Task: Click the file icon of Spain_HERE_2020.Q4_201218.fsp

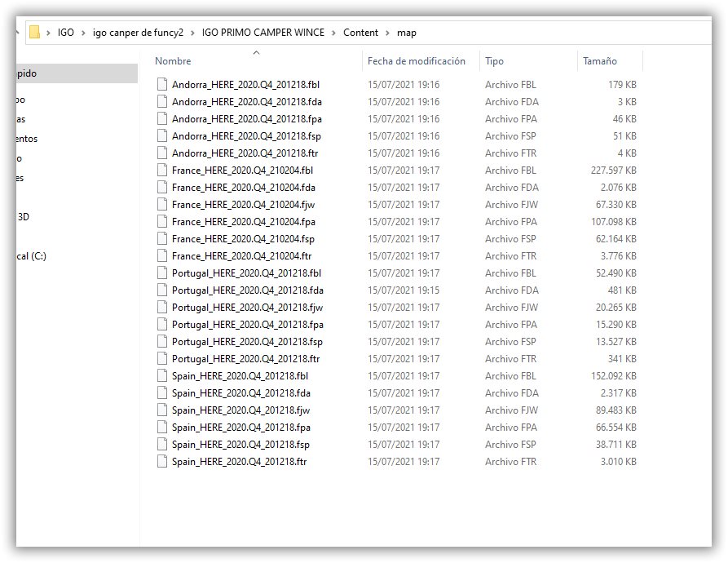Action: coord(162,444)
